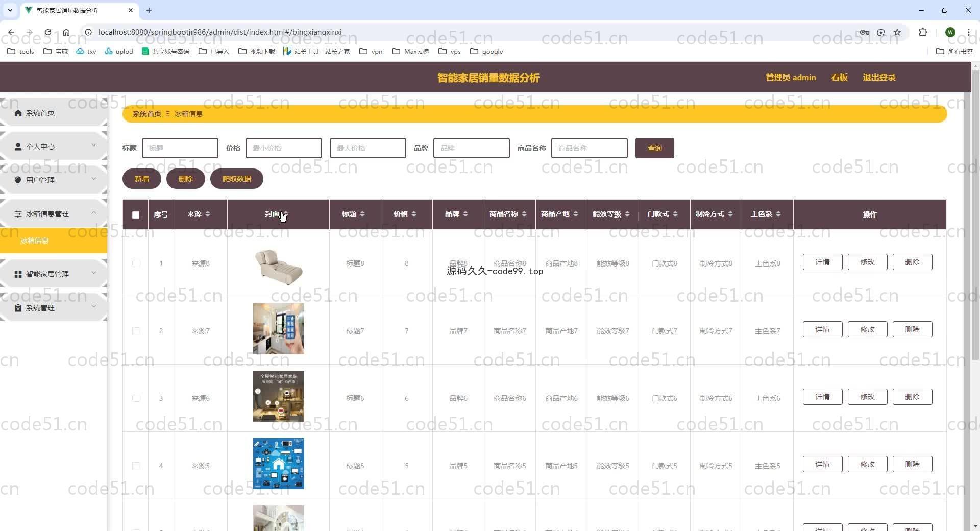The width and height of the screenshot is (980, 531).
Task: Click the grid icon beside 智能家居管理
Action: (18, 274)
